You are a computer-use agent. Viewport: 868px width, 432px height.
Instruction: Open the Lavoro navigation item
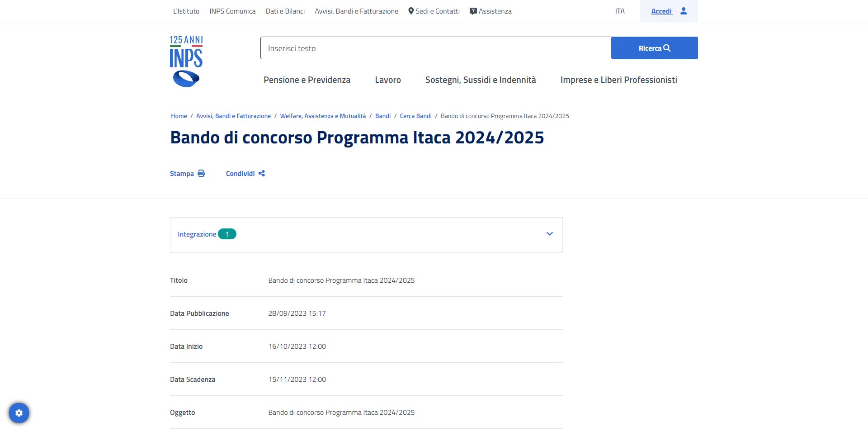pyautogui.click(x=388, y=80)
